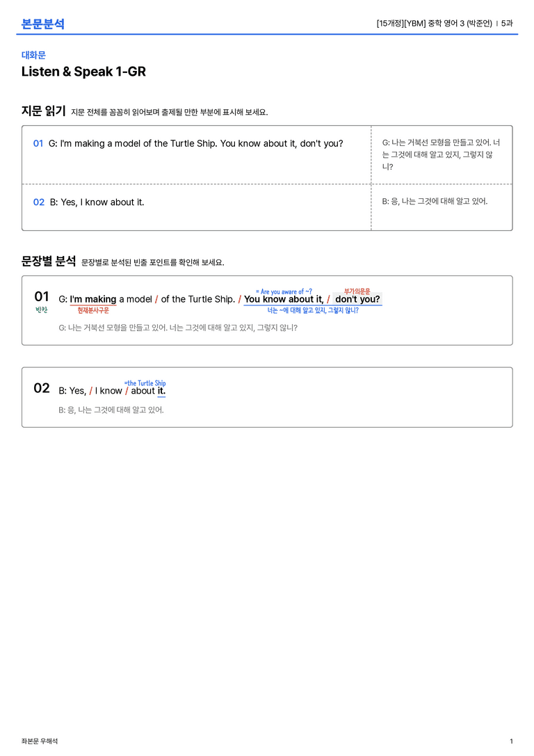534x756 pixels.
Task: Click the footer text 좌본문 우해석
Action: click(40, 741)
